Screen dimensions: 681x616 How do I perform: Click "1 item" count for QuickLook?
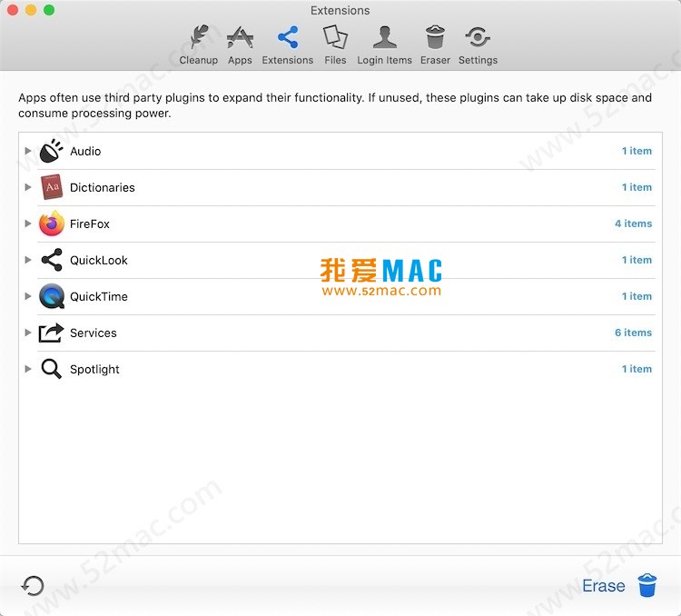(x=637, y=260)
